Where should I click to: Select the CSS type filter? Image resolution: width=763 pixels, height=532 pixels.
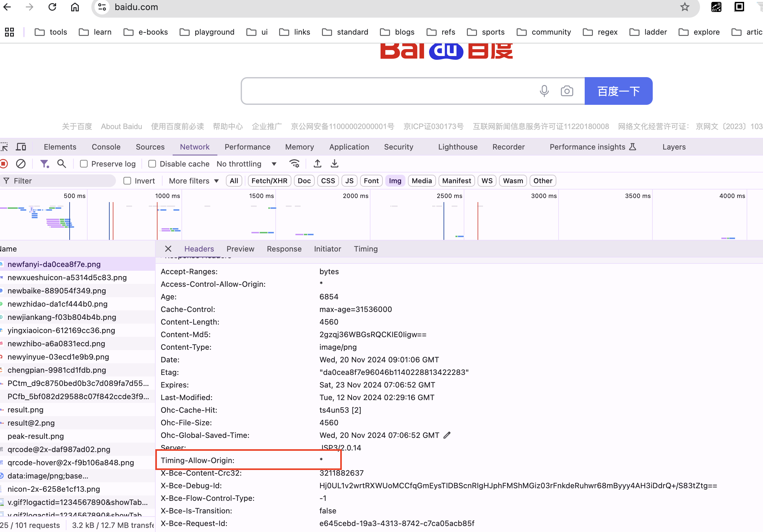(328, 181)
